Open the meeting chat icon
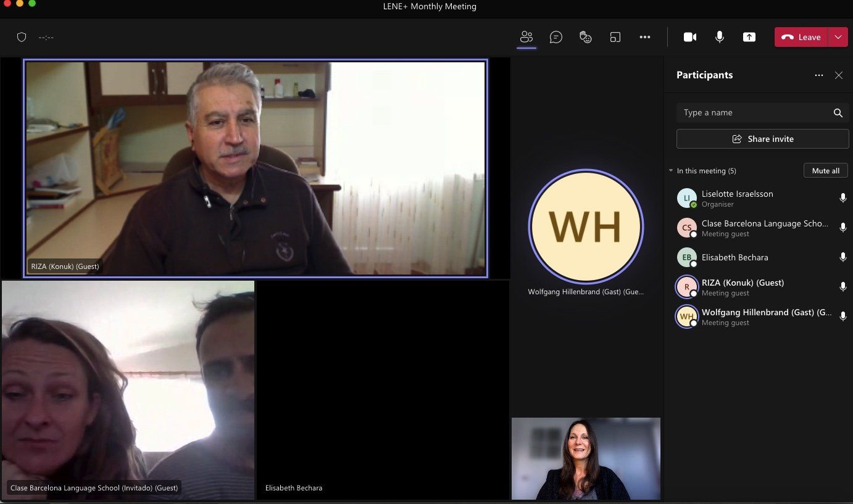 [556, 37]
